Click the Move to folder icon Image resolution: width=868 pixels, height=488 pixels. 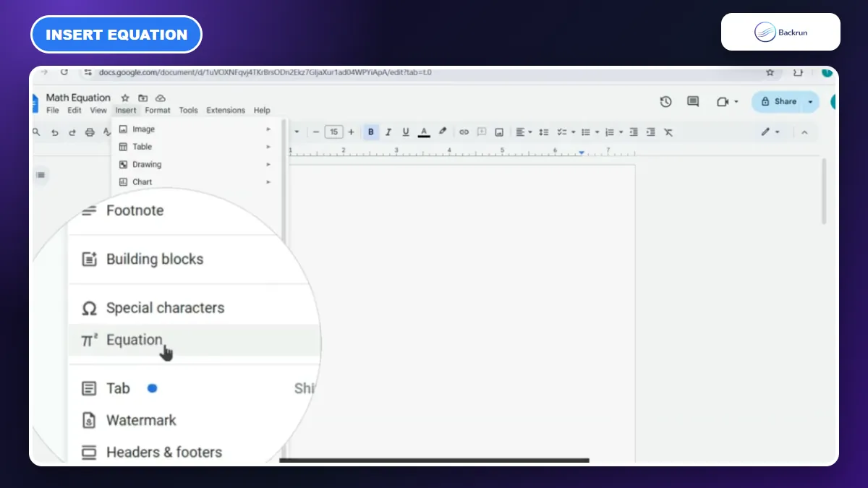(143, 98)
